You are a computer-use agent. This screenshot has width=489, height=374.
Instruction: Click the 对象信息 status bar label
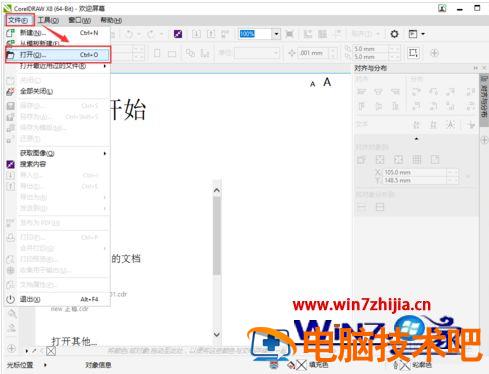point(98,365)
